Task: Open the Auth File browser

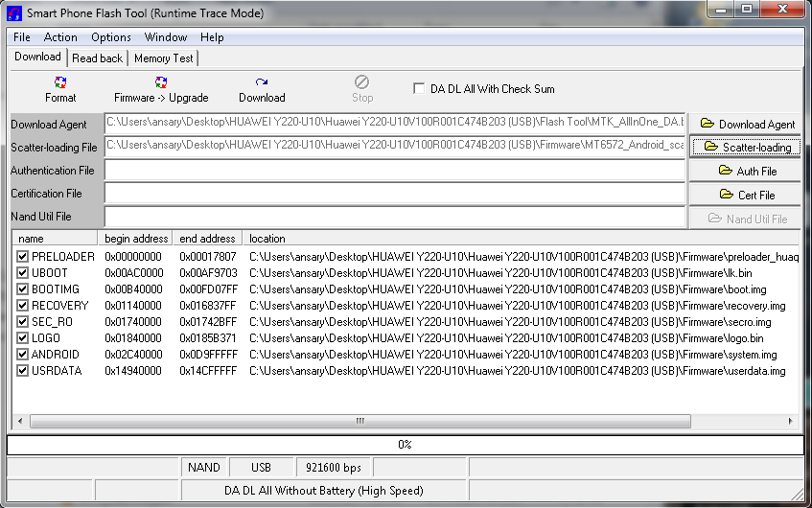Action: [746, 171]
